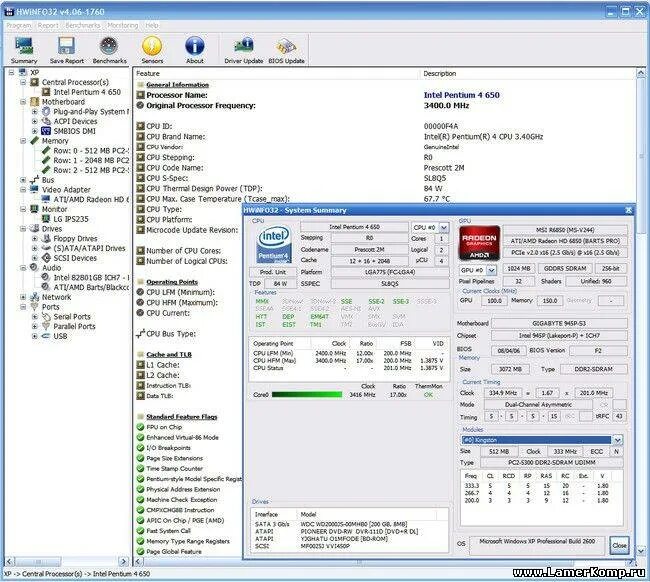Select the Network tree node
This screenshot has width=650, height=582.
pyautogui.click(x=56, y=297)
